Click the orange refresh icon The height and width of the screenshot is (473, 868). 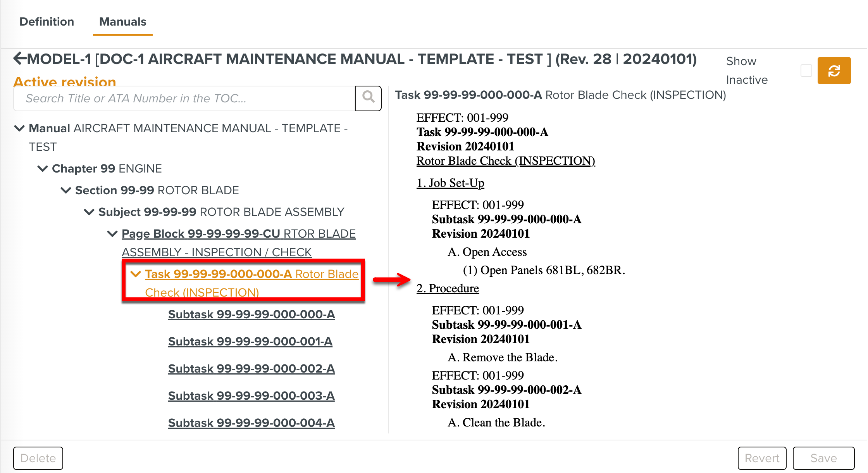[834, 71]
